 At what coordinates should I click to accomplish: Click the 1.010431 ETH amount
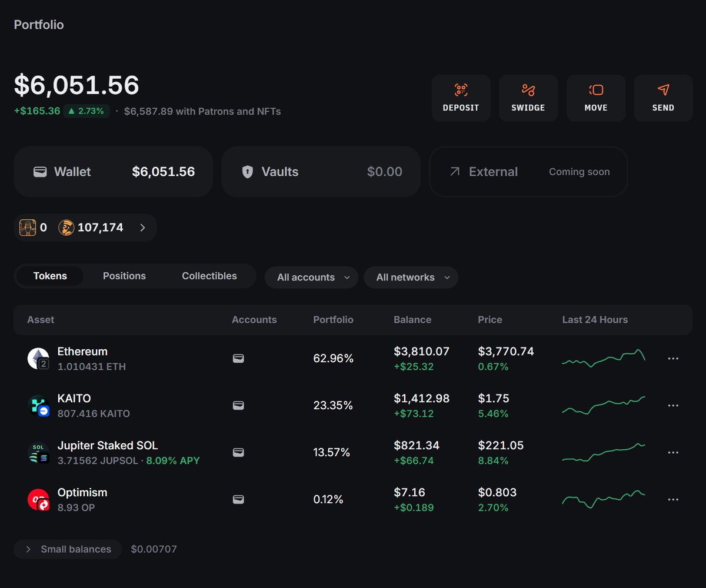[x=92, y=367]
